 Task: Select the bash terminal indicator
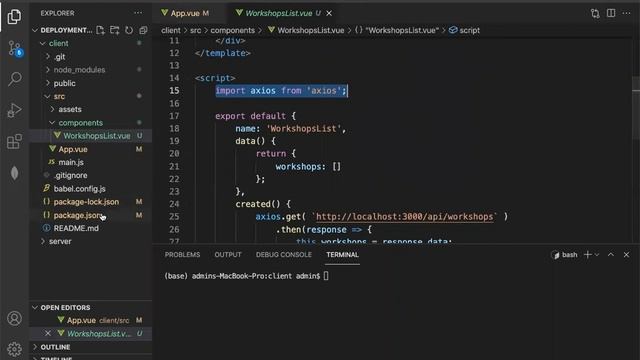coord(564,255)
